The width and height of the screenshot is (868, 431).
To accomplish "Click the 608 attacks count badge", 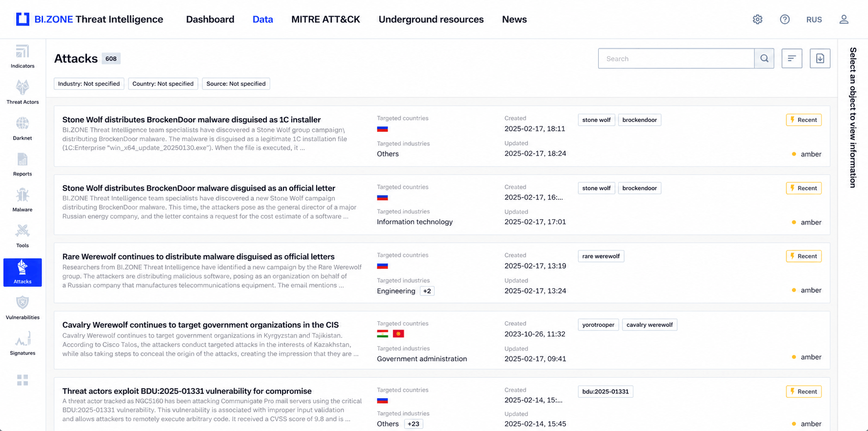I will tap(111, 59).
